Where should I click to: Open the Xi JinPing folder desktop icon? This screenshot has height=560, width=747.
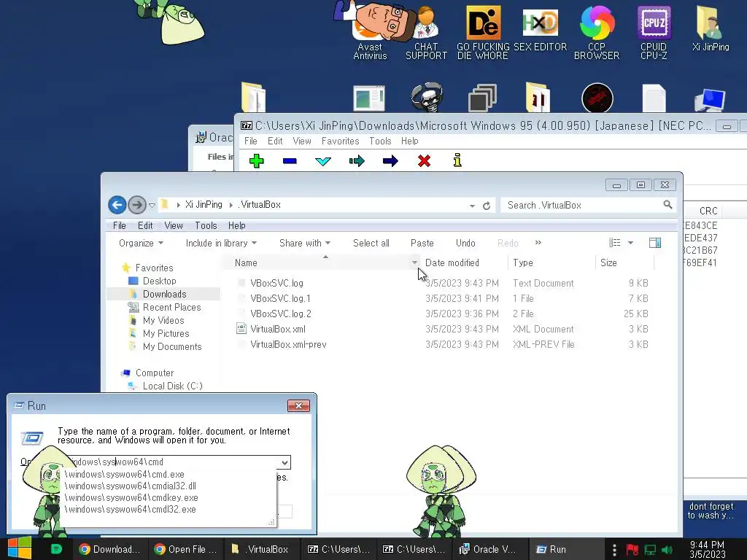711,28
